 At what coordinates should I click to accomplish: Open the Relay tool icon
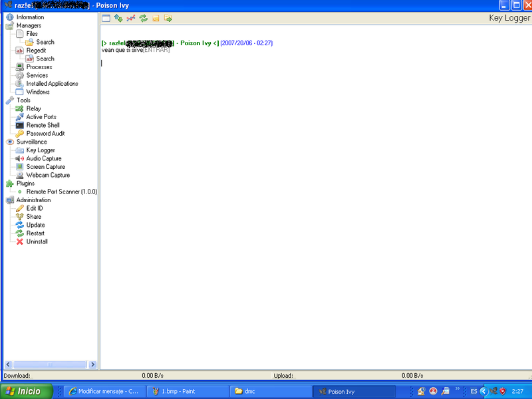pyautogui.click(x=20, y=108)
